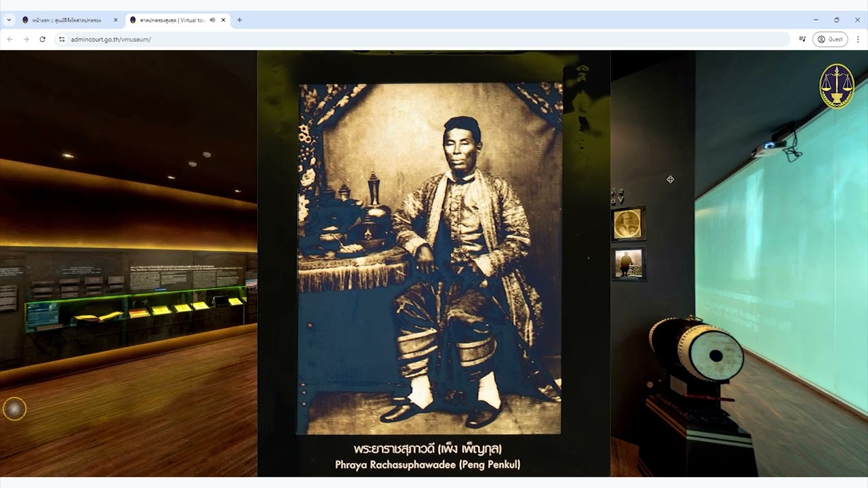Open the upper framed portrait thumbnail
The width and height of the screenshot is (868, 488).
628,224
